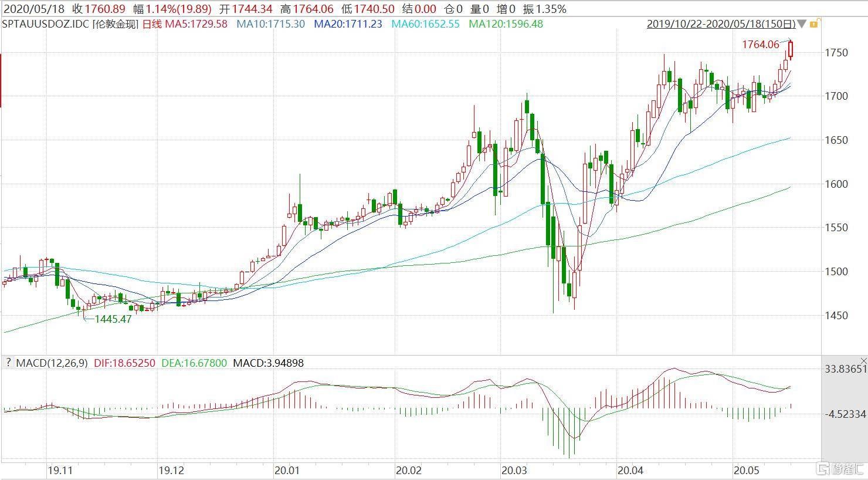This screenshot has width=868, height=480.
Task: Select the MA60:1652.55 moving average label
Action: 425,24
